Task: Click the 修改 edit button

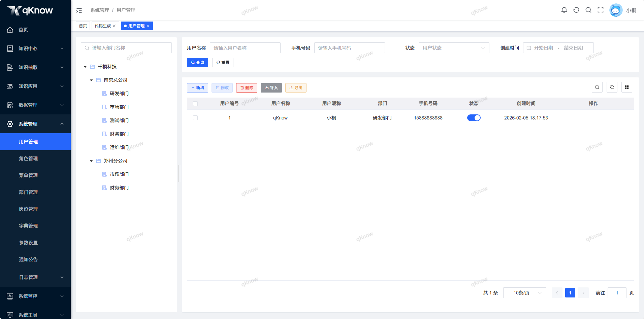Action: click(222, 88)
